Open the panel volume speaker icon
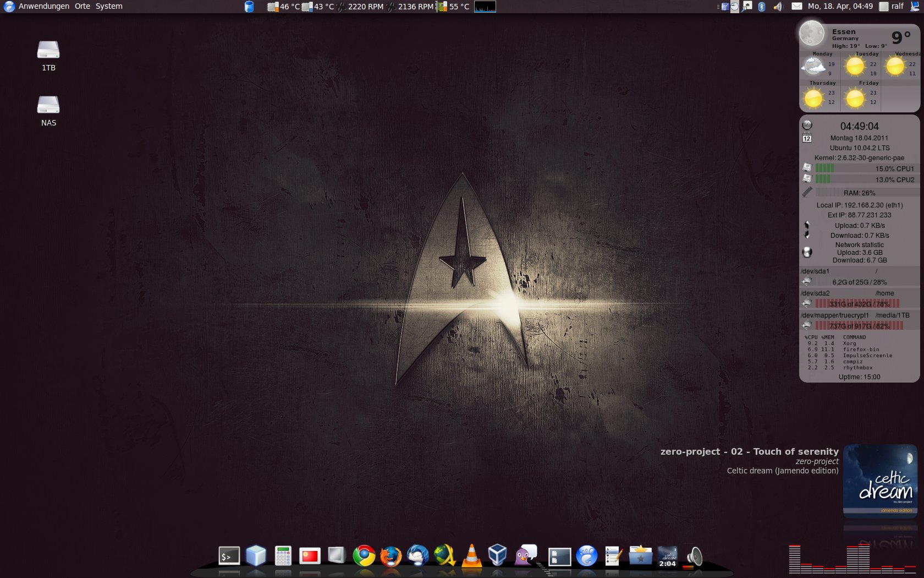The image size is (924, 578). pos(778,7)
